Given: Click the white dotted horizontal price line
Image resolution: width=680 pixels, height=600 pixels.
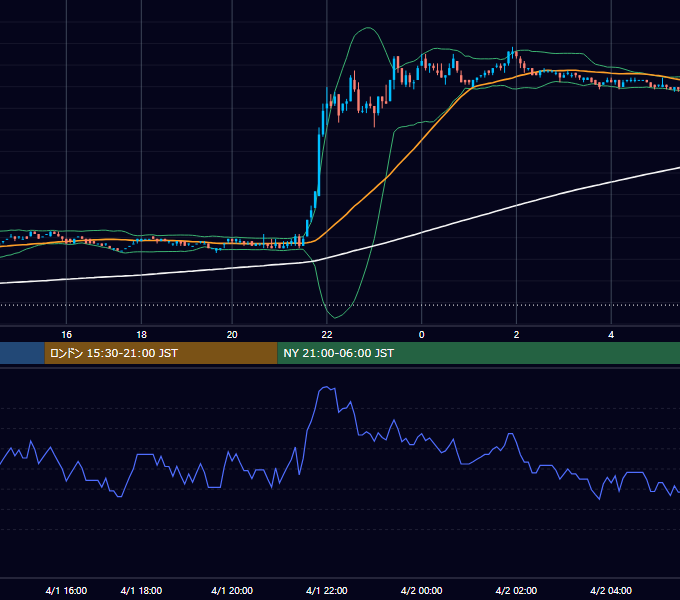Looking at the screenshot, I should pos(340,305).
